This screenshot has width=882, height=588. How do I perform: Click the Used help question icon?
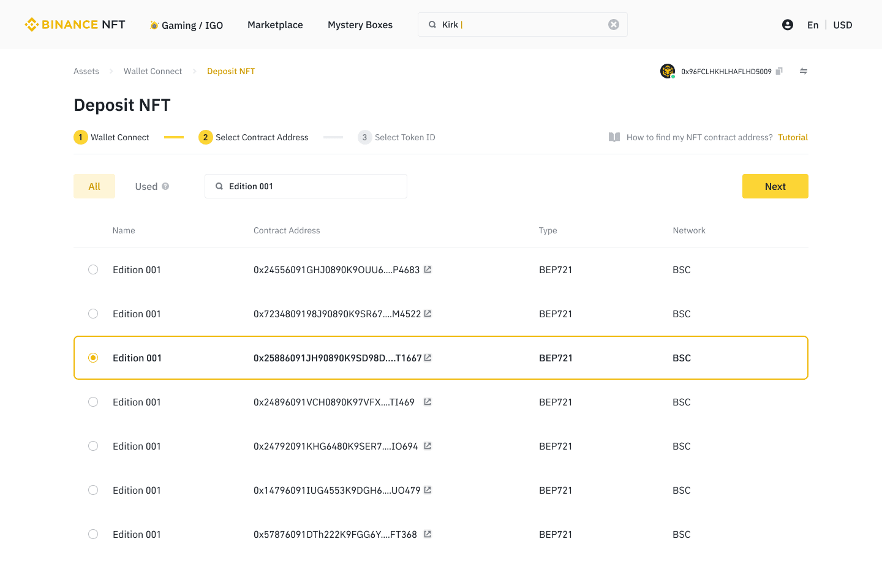(165, 186)
